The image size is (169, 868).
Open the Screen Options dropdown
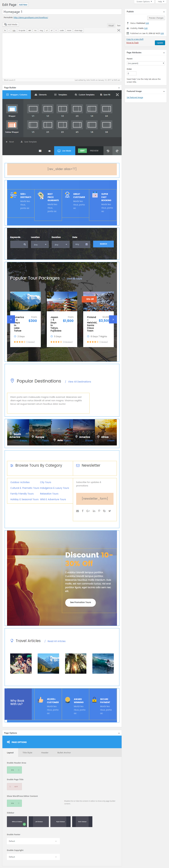pos(144,2)
